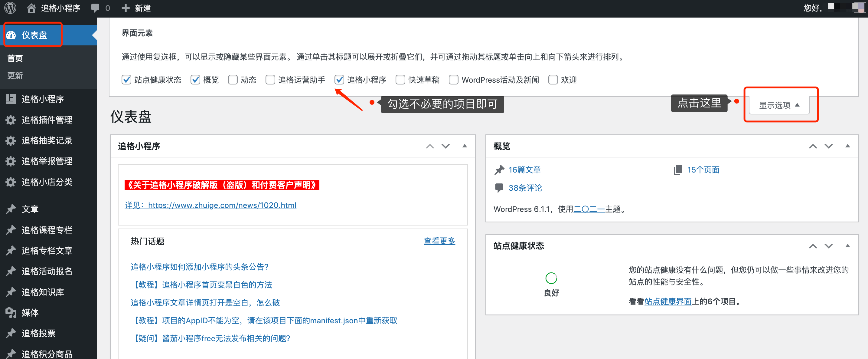Viewport: 868px width, 359px height.
Task: Click gear icon beside 追格抽奖记录
Action: [11, 140]
